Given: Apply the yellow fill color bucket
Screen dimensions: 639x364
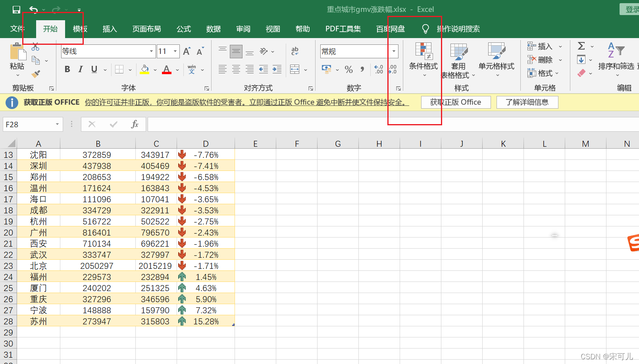Looking at the screenshot, I should [145, 69].
